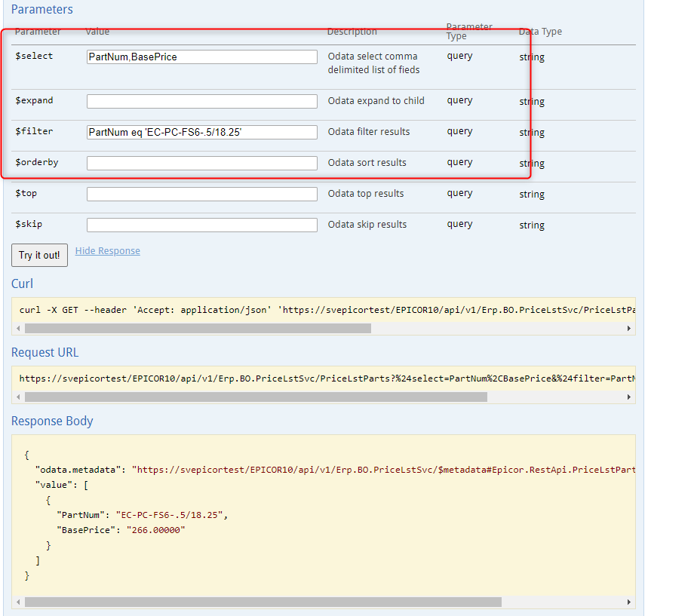This screenshot has height=616, width=694.
Task: Click the odata.metadata URL in response
Action: tap(384, 470)
